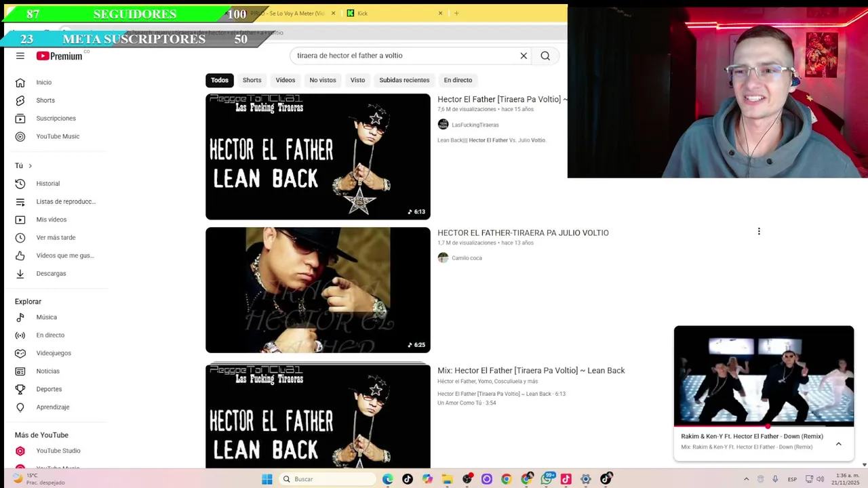
Task: Open WhatsApp from the taskbar
Action: click(547, 479)
